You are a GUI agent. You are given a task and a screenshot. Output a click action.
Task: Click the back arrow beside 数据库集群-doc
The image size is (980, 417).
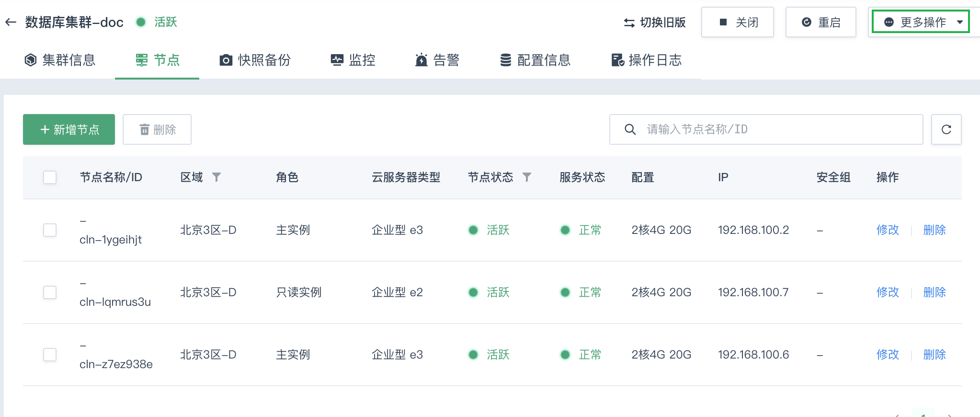pos(11,22)
